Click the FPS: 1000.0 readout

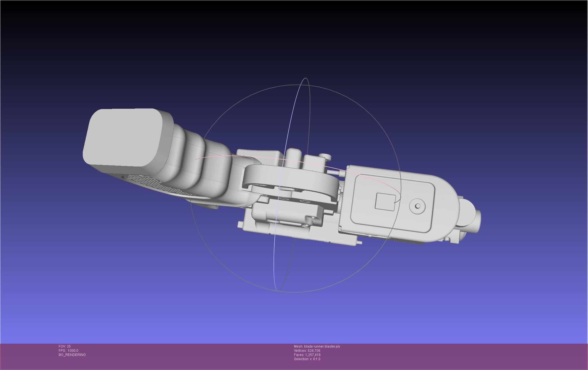pyautogui.click(x=68, y=351)
